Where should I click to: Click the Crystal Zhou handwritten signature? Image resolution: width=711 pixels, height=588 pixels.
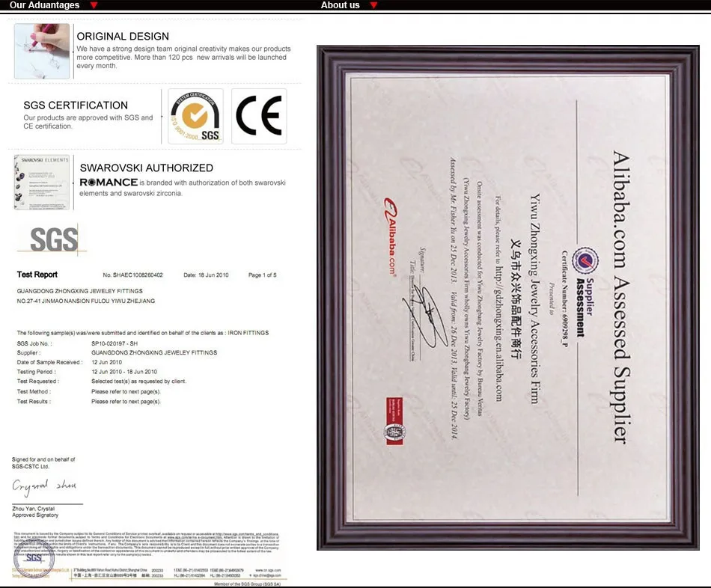(44, 486)
